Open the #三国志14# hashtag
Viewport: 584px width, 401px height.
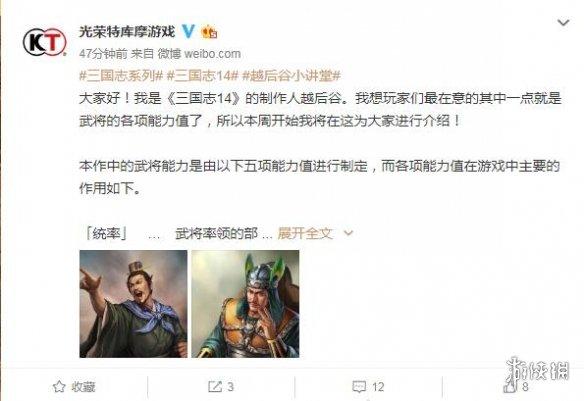[x=202, y=76]
